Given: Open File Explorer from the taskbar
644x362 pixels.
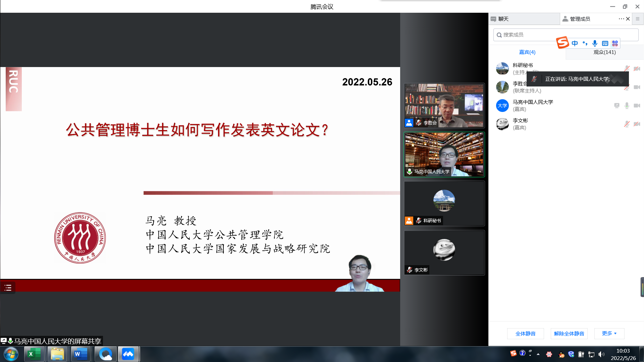Looking at the screenshot, I should tap(57, 354).
